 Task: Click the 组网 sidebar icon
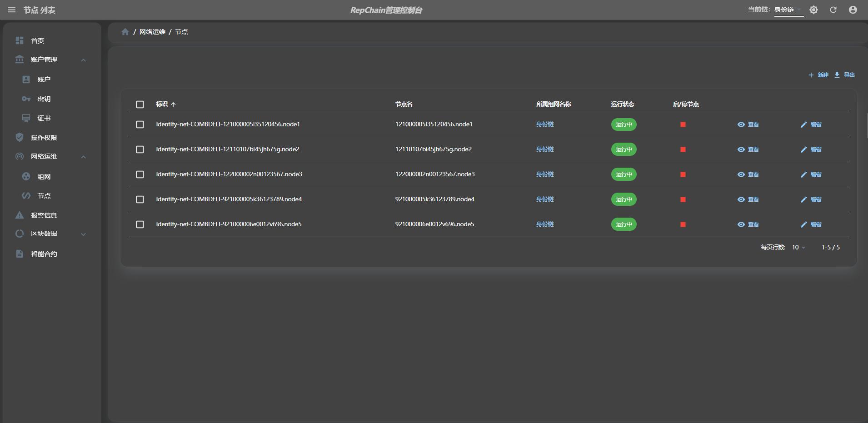26,176
